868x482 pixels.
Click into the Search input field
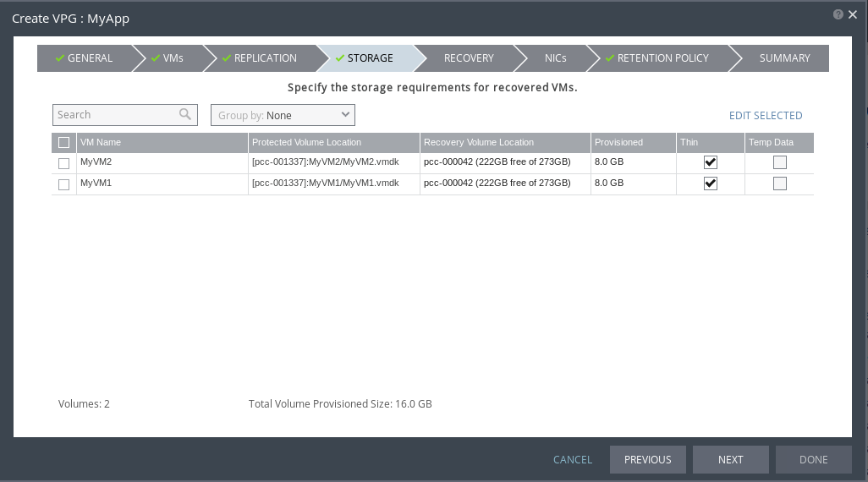(116, 115)
